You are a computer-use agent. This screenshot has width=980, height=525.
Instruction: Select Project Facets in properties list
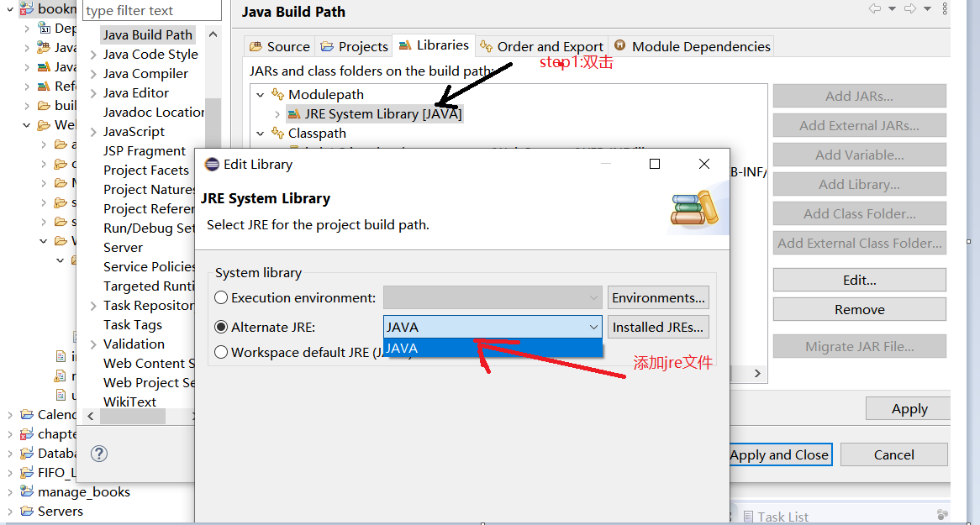[x=145, y=171]
